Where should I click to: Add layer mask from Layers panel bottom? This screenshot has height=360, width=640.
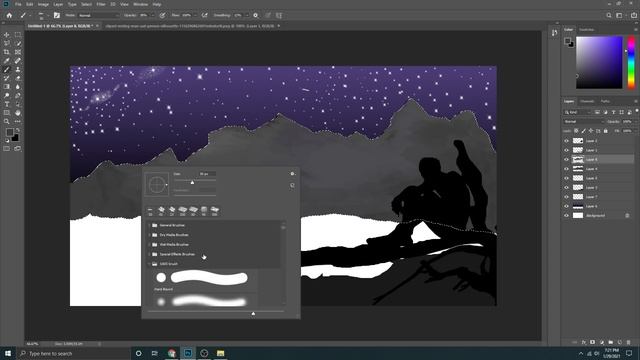pos(593,342)
